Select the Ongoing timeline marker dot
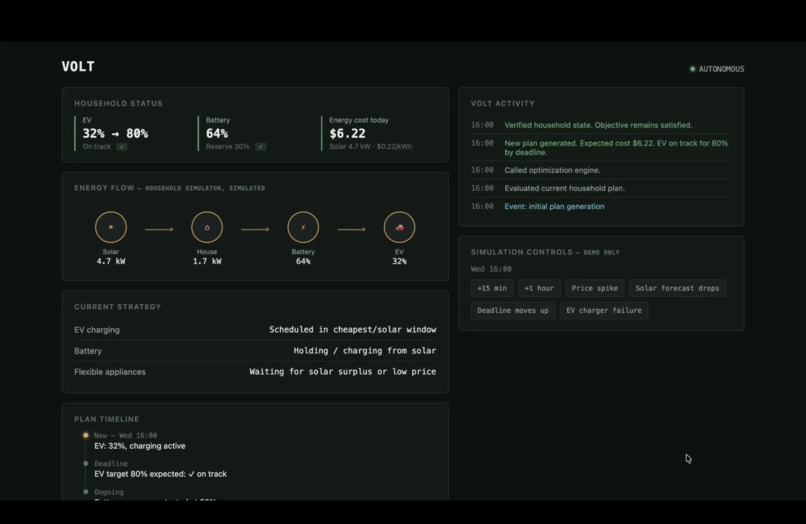 [85, 492]
